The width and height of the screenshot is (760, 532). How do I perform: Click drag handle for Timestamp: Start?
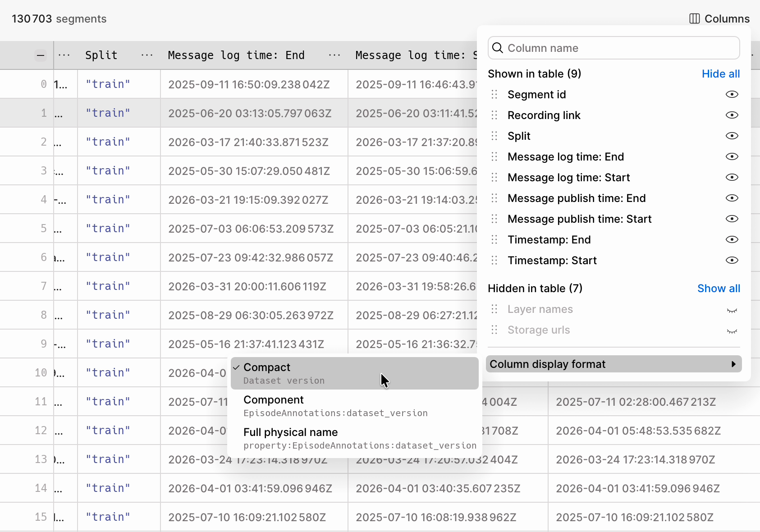click(x=494, y=260)
